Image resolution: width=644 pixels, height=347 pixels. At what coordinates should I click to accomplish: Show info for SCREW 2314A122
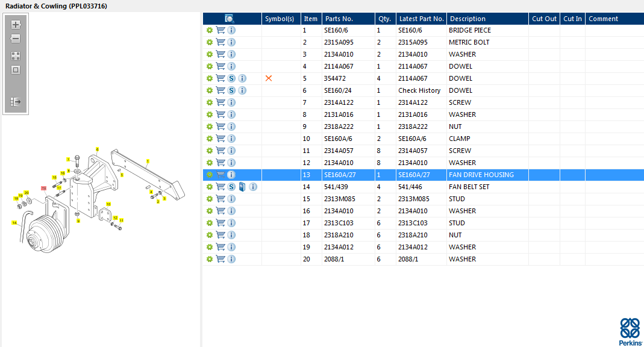click(232, 102)
